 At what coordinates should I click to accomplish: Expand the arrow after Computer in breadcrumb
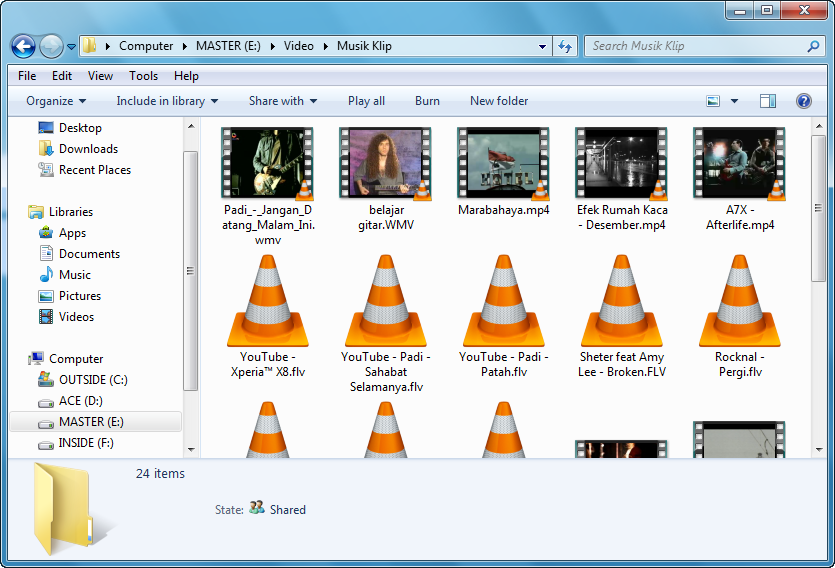pyautogui.click(x=184, y=46)
